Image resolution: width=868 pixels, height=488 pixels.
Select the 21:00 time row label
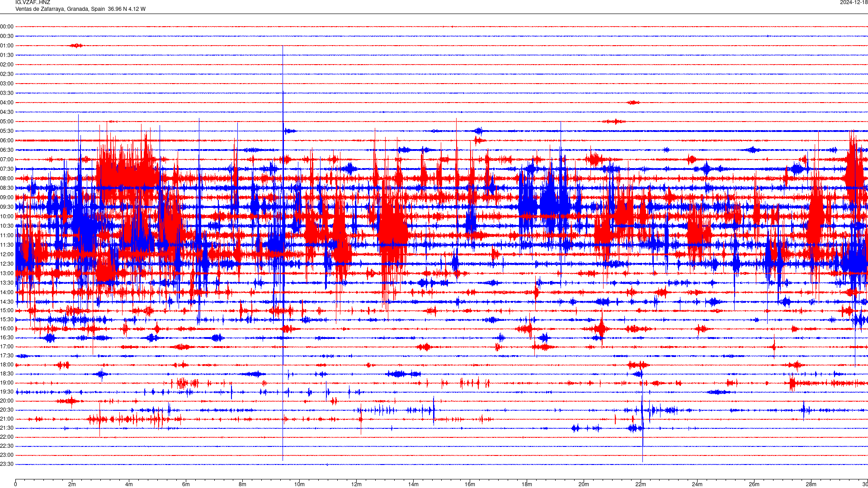tap(7, 419)
